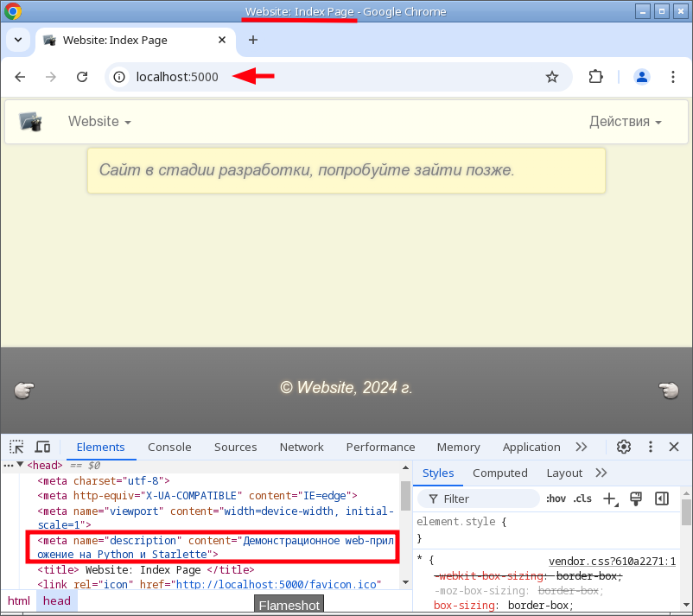
Task: Select the meta description line
Action: [216, 548]
